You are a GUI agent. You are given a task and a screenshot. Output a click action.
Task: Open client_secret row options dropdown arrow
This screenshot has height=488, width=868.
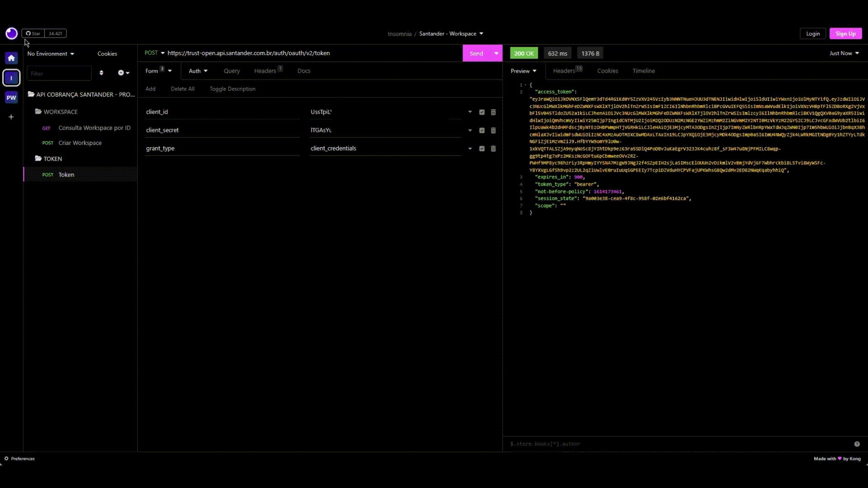pos(470,131)
